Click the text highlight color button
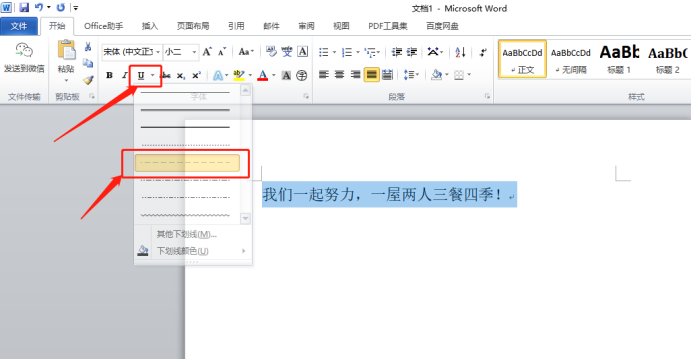 [x=239, y=75]
